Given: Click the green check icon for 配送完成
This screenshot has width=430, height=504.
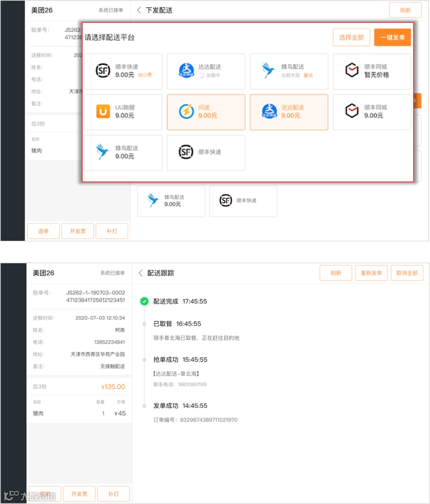Looking at the screenshot, I should pos(144,301).
